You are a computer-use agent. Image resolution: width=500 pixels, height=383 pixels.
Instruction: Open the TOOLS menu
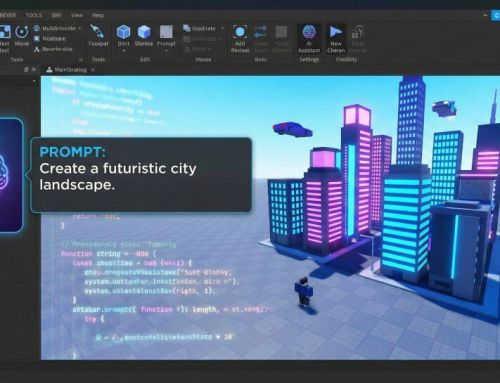point(34,15)
